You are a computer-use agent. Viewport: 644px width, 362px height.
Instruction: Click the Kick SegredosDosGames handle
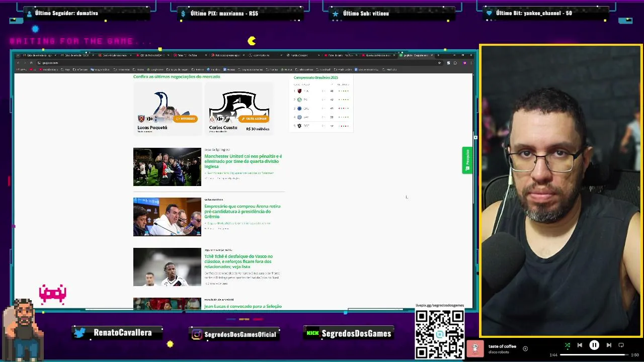(x=349, y=333)
